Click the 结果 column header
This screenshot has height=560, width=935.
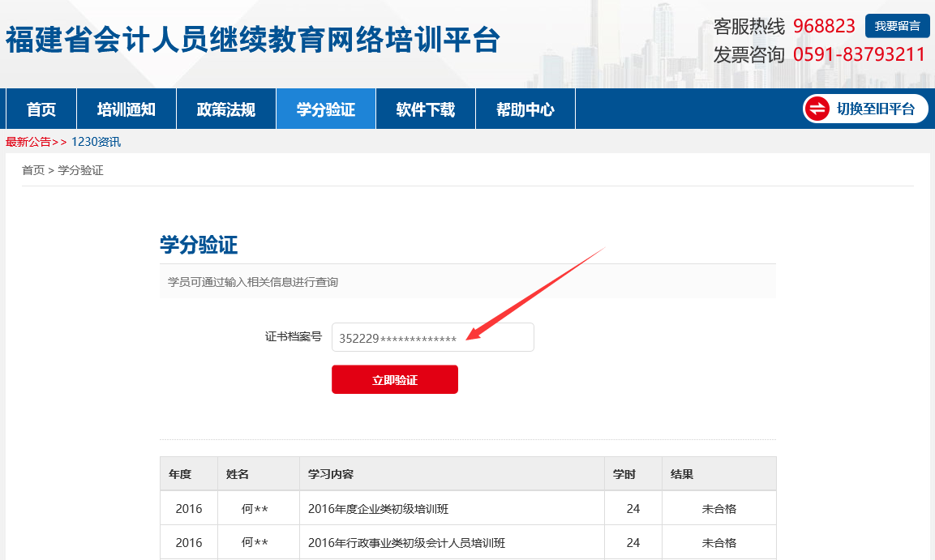click(x=681, y=474)
